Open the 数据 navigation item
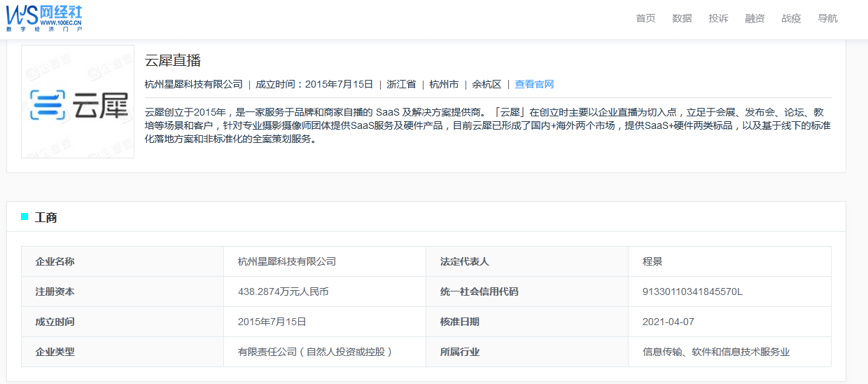This screenshot has height=384, width=868. pos(682,18)
